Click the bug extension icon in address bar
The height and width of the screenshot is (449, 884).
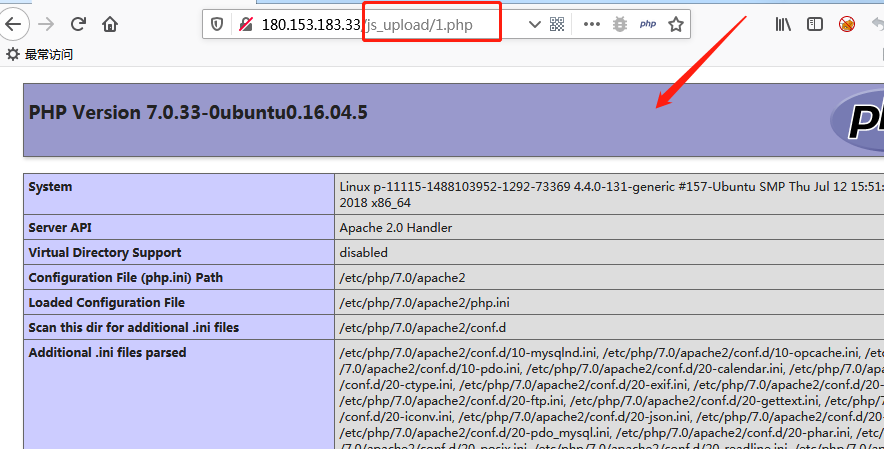point(620,24)
